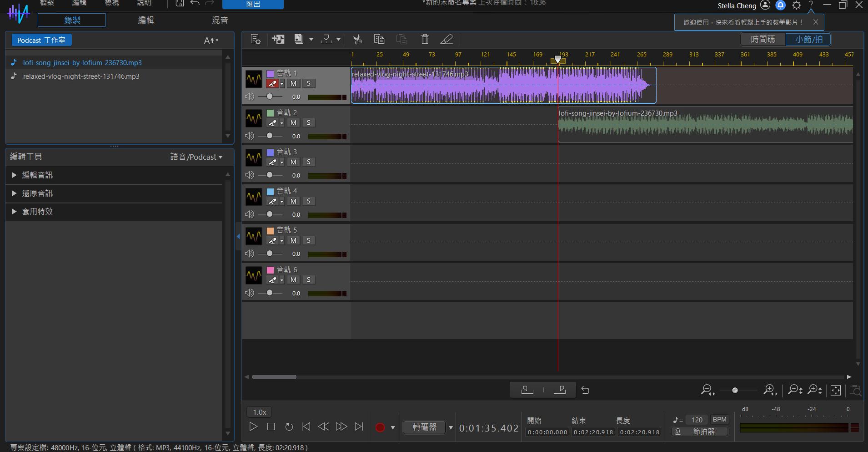This screenshot has width=868, height=452.
Task: Click the play button in transport
Action: coord(253,427)
